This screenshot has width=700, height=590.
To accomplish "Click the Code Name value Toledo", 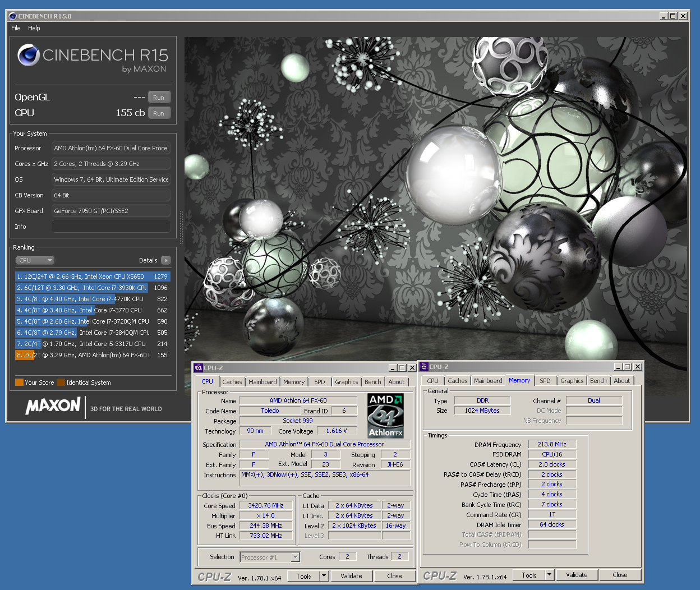I will tap(270, 411).
